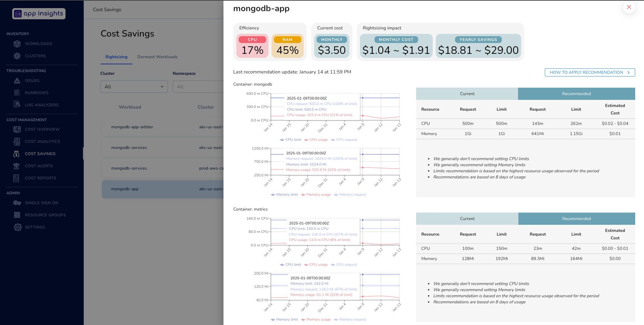The width and height of the screenshot is (644, 325).
Task: Open the Resource Groups icon
Action: pos(17,215)
